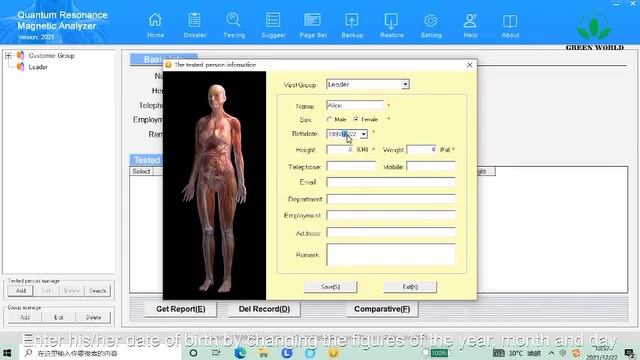Viewport: 640px width, 360px height.
Task: Open the Suggest toolbar icon
Action: [273, 25]
